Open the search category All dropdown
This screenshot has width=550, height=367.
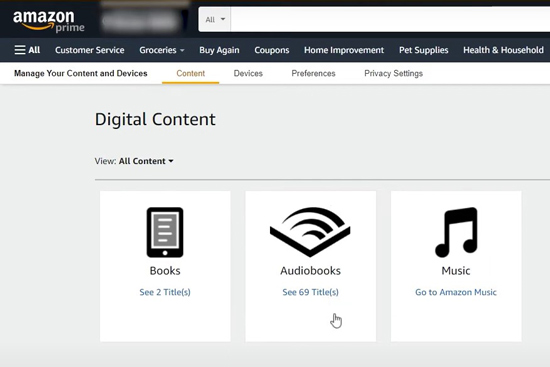pos(215,20)
